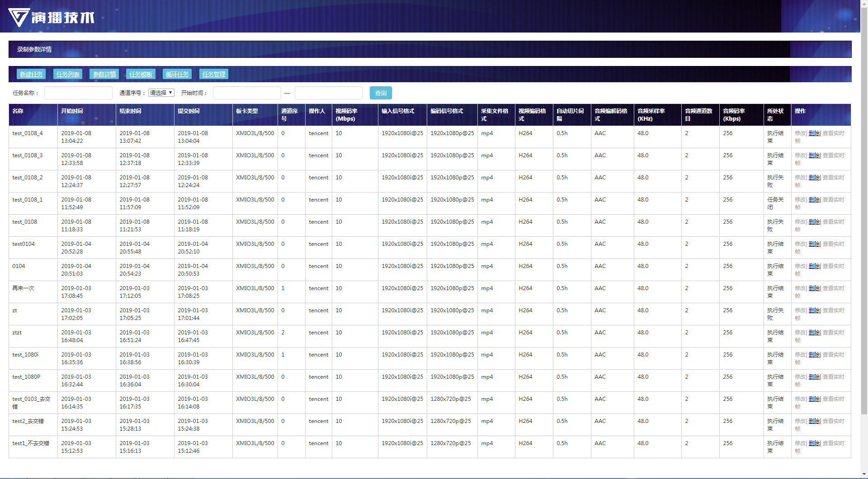Click the 演播技术 logo in header
868x479 pixels.
tap(52, 17)
